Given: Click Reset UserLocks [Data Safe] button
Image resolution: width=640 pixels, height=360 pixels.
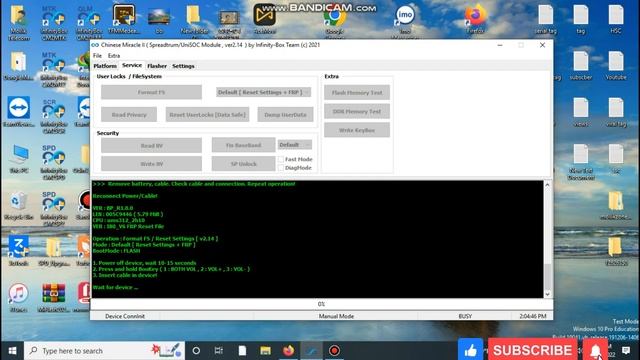Looking at the screenshot, I should point(207,115).
